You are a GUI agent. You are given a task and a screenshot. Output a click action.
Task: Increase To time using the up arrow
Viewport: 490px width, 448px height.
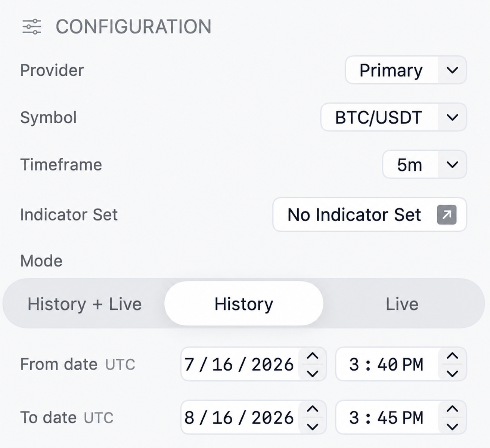click(452, 409)
